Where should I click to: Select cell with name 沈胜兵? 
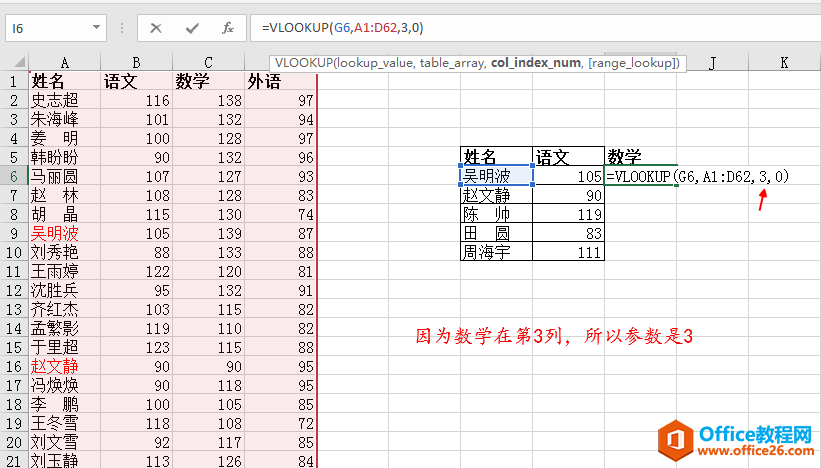[x=64, y=291]
